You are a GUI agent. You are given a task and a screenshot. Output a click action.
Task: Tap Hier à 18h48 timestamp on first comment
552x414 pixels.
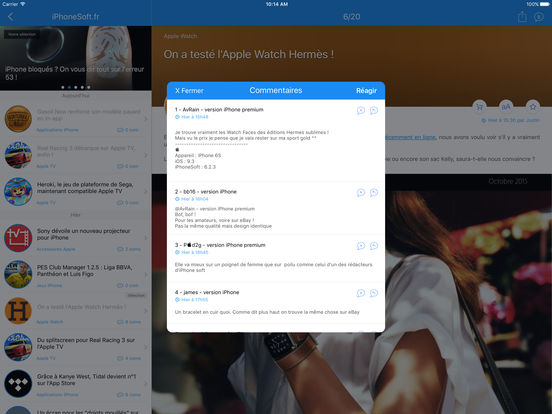click(192, 117)
